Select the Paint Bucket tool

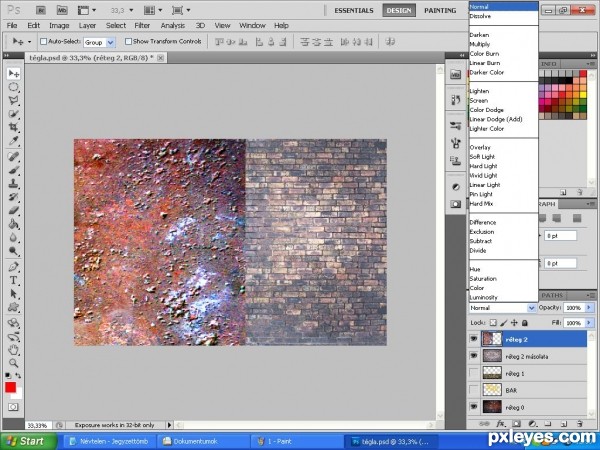click(x=13, y=224)
